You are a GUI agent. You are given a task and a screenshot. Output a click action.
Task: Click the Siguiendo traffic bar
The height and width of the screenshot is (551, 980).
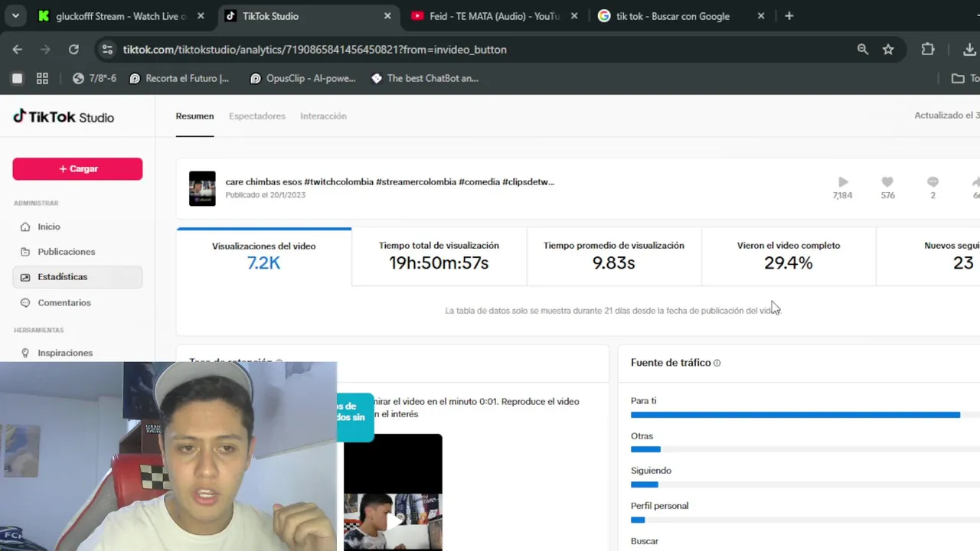pos(805,484)
